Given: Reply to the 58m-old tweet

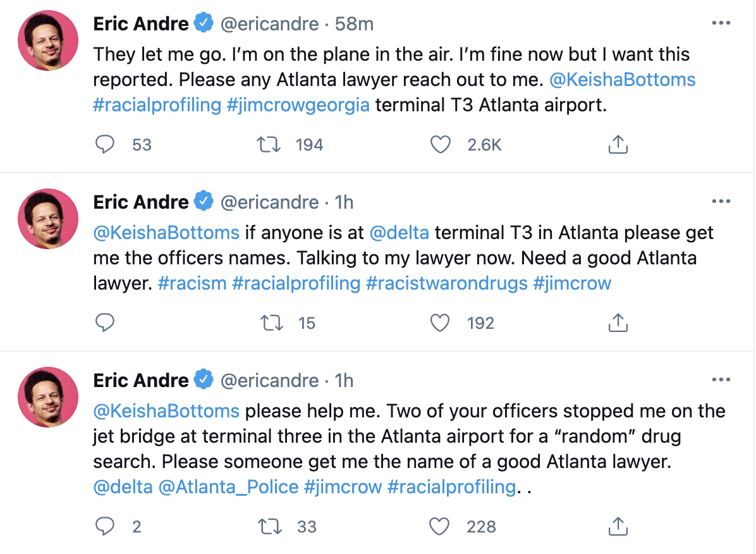Looking at the screenshot, I should click(x=104, y=145).
